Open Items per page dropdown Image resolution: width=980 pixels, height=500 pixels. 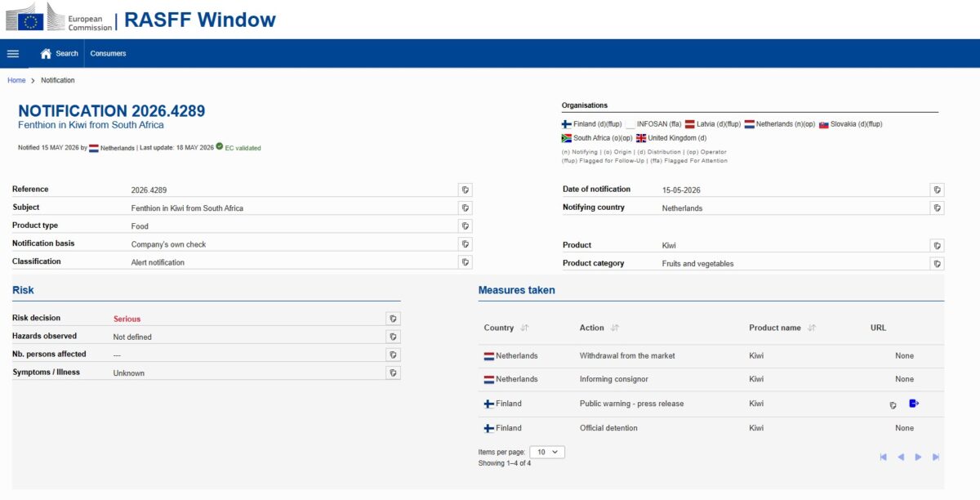[x=547, y=452]
